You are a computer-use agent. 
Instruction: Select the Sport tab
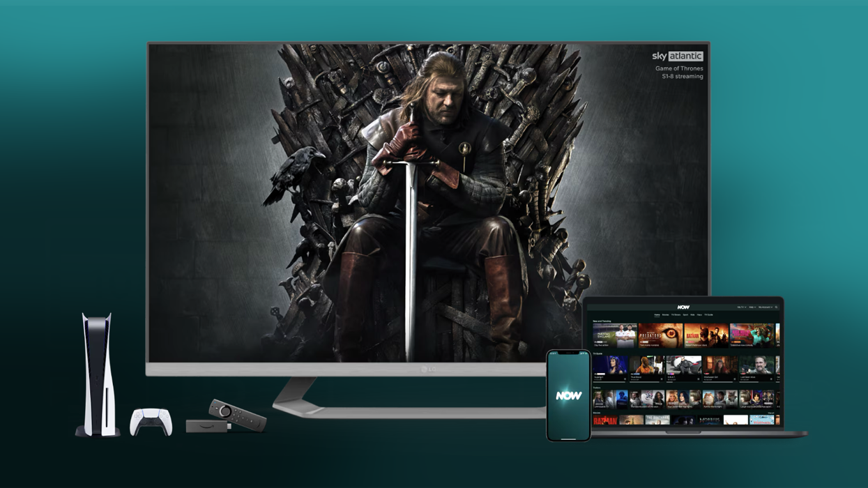(685, 315)
